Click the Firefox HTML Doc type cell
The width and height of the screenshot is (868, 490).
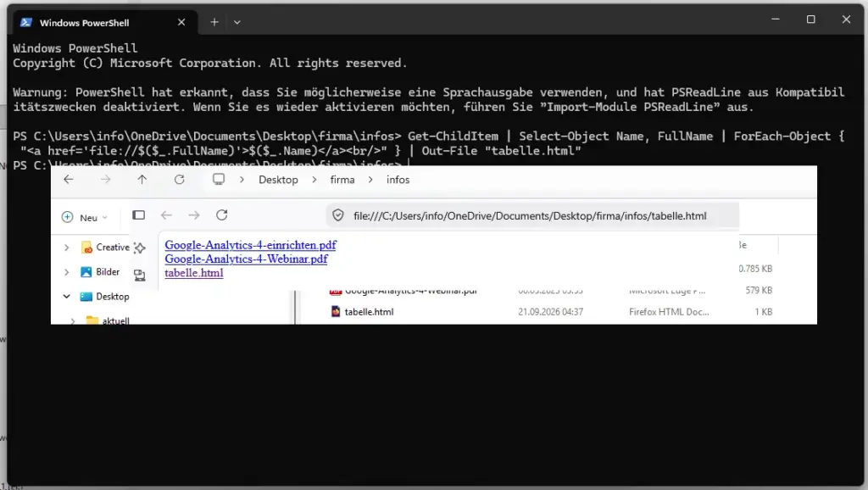(x=669, y=312)
